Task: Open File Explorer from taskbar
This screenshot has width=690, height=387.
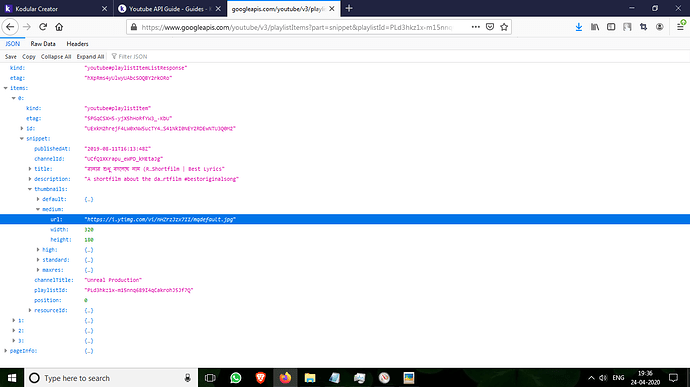Action: click(x=310, y=378)
